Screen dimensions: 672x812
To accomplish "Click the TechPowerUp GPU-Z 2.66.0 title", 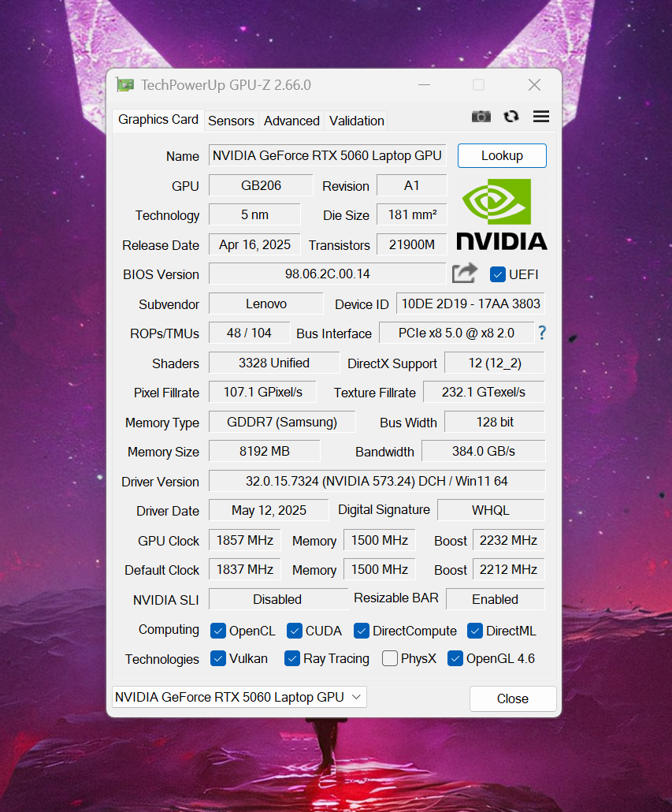I will (x=226, y=85).
